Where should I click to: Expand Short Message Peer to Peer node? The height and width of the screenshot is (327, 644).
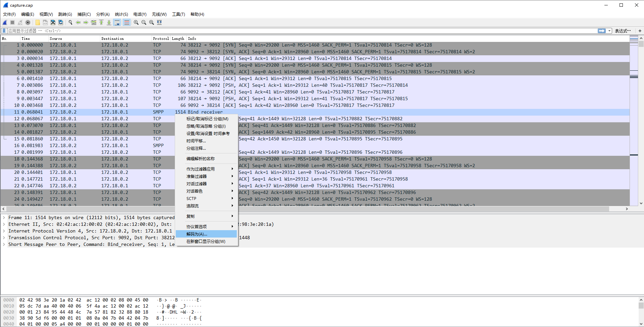(4, 245)
